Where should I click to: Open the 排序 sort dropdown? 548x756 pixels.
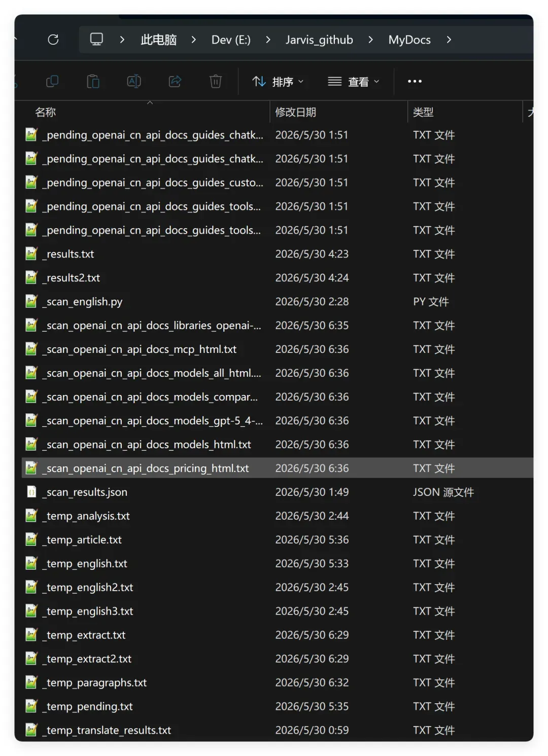point(278,81)
